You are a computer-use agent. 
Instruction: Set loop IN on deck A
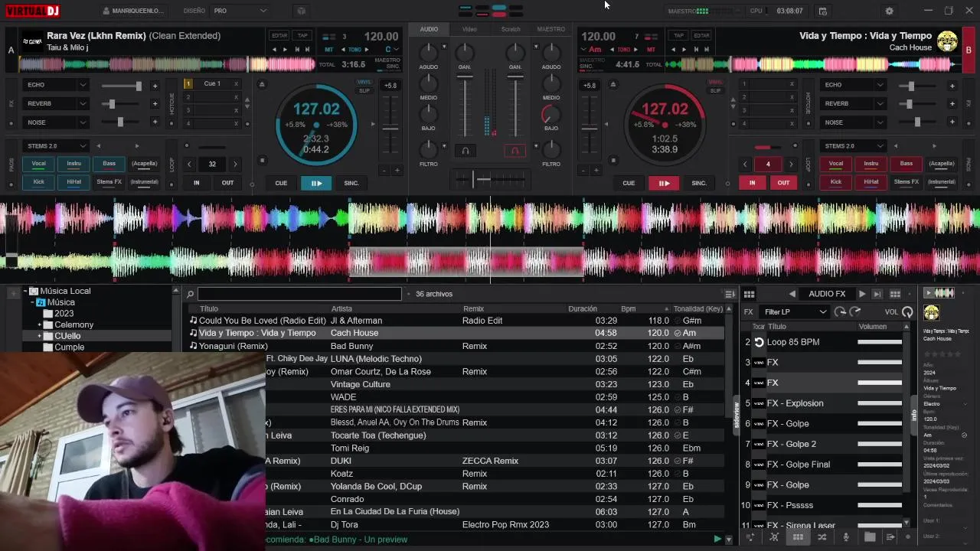click(x=197, y=183)
